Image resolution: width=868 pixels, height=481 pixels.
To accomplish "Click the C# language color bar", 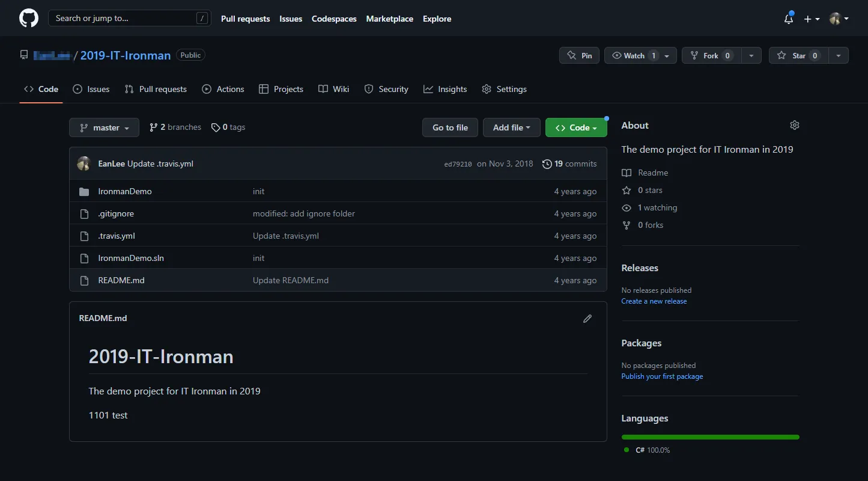I will (710, 437).
